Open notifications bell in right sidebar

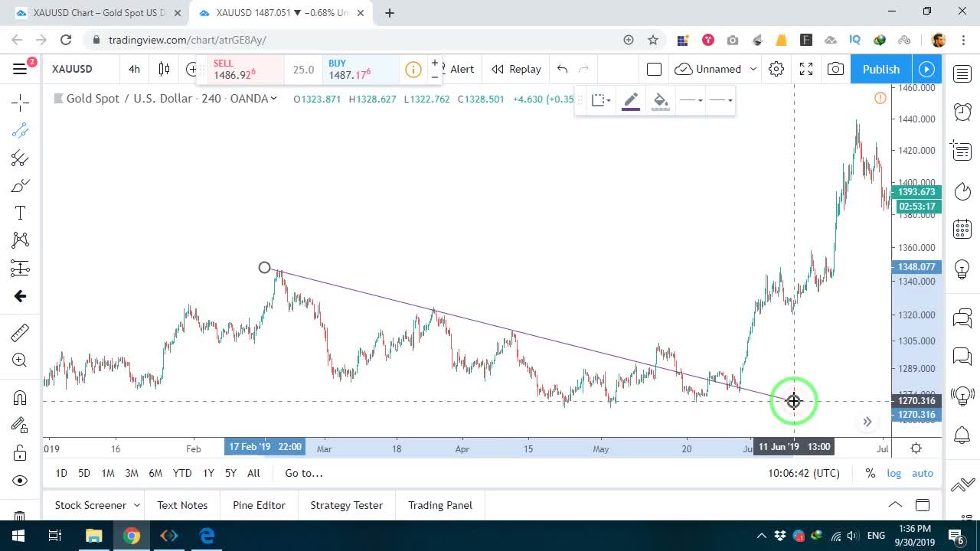(x=962, y=435)
